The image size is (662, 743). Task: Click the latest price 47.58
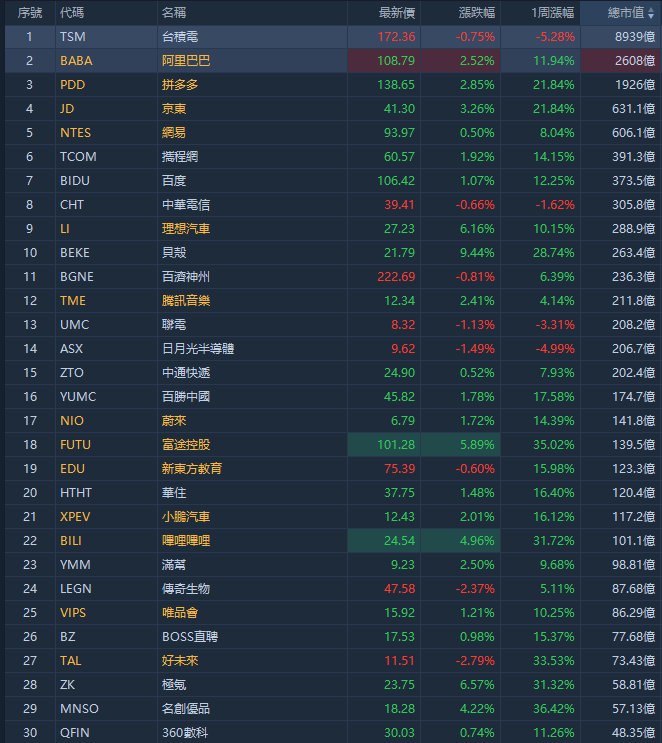click(399, 589)
